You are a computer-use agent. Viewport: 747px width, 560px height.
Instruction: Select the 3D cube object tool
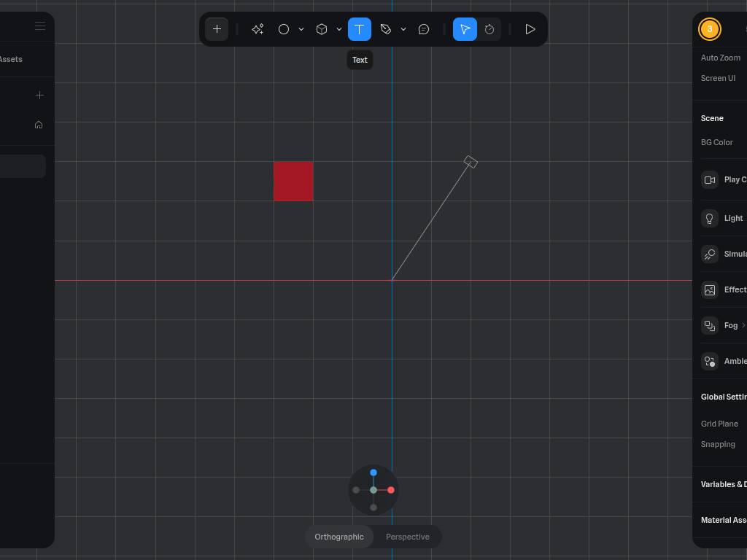tap(322, 29)
